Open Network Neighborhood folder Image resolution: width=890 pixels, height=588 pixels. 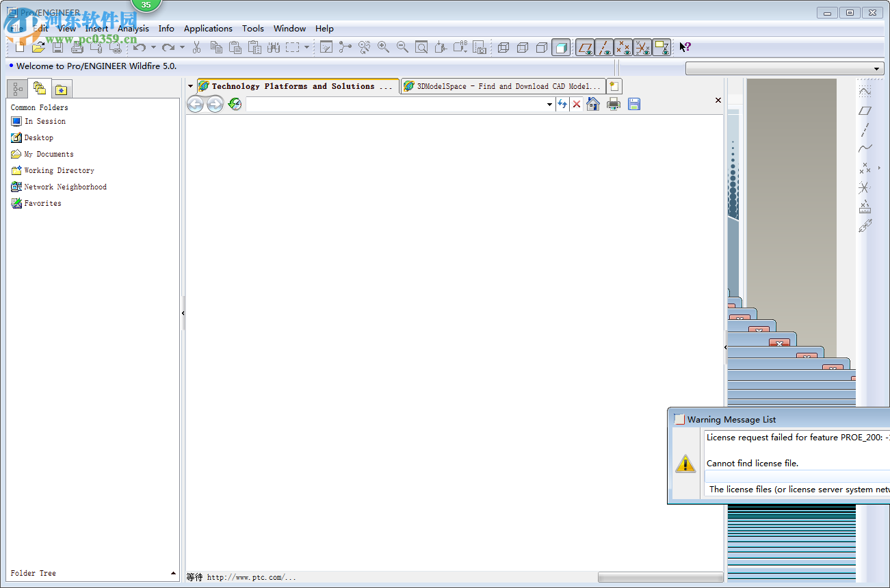point(59,187)
